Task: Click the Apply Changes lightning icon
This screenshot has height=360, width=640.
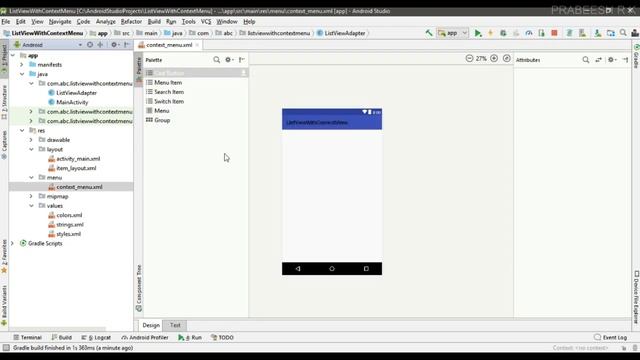Action: [491, 33]
